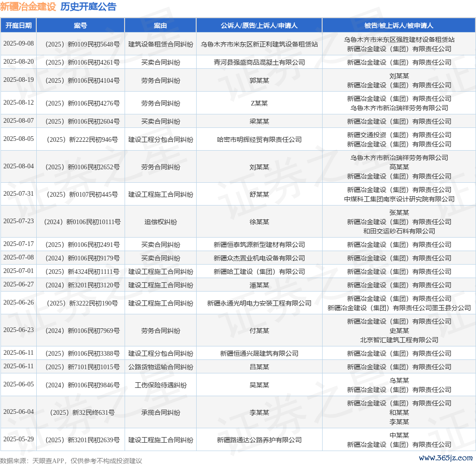
Task: Click the 数据来源 天眼查APP footer note
Action: [71, 460]
